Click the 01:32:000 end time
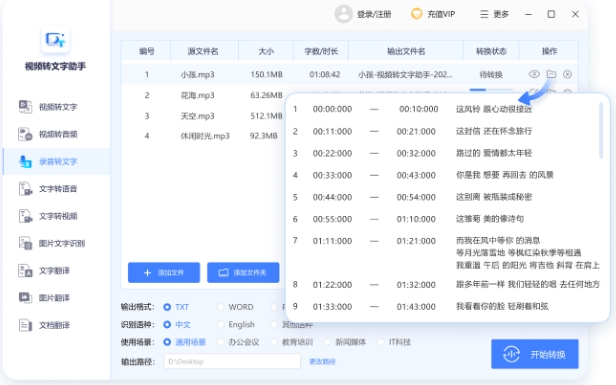616x385 pixels. pos(416,284)
